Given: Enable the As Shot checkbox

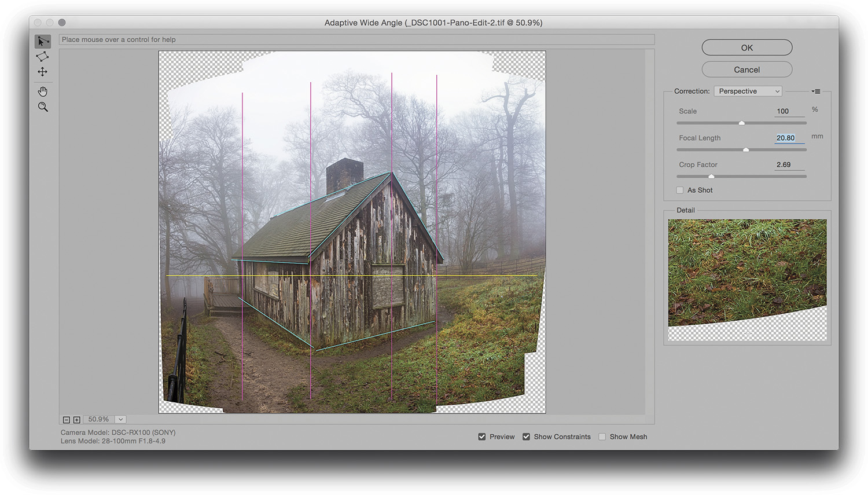Looking at the screenshot, I should click(x=680, y=190).
